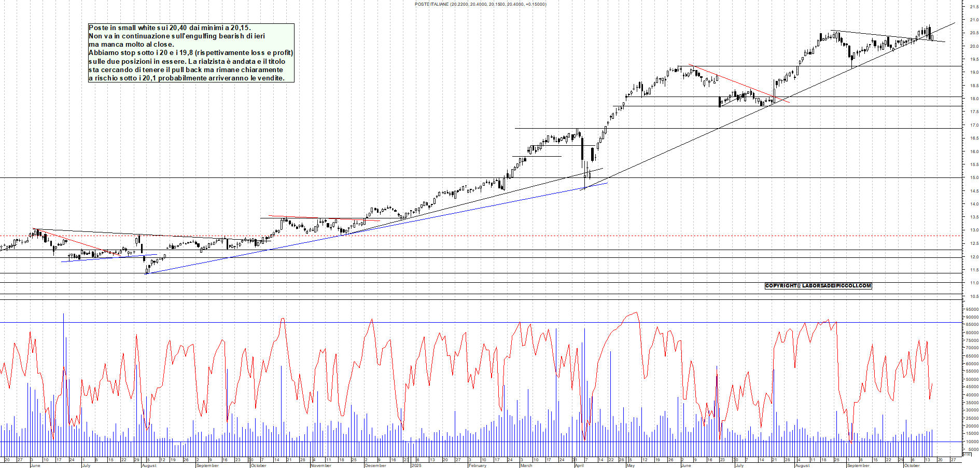Click the April label on time axis

click(x=579, y=465)
